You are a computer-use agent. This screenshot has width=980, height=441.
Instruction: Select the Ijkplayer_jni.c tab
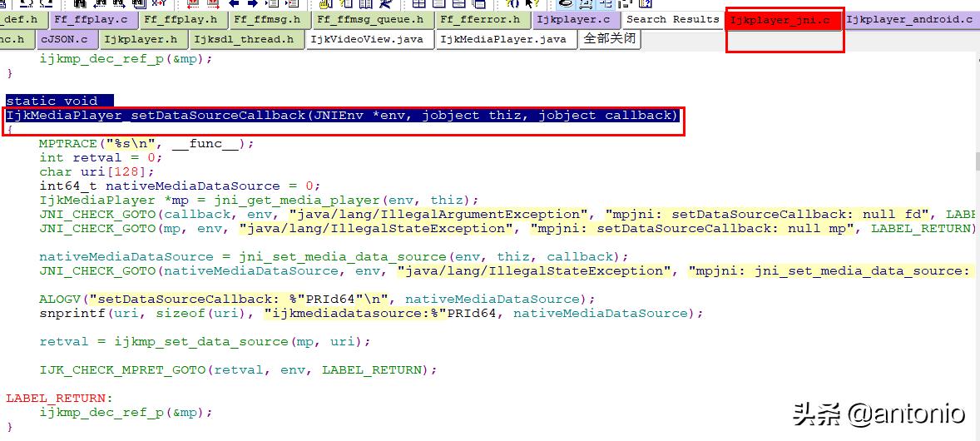pos(780,21)
